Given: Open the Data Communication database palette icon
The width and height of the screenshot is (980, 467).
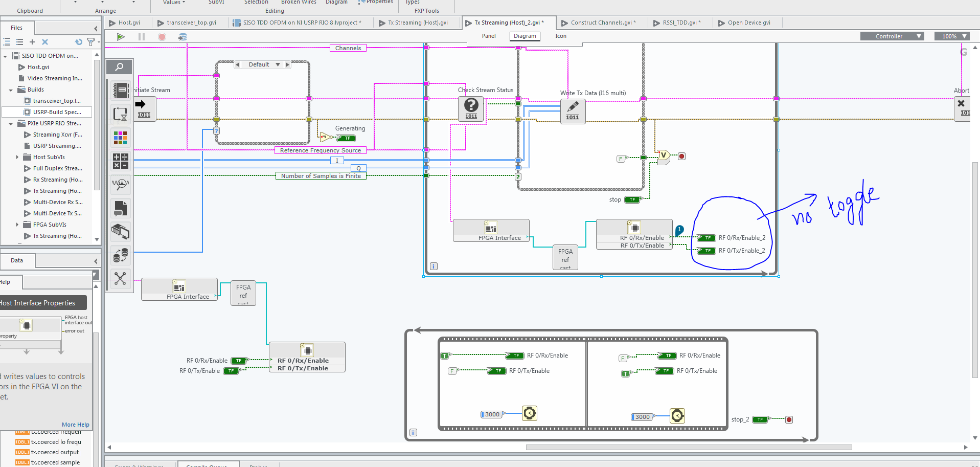Looking at the screenshot, I should pyautogui.click(x=120, y=255).
